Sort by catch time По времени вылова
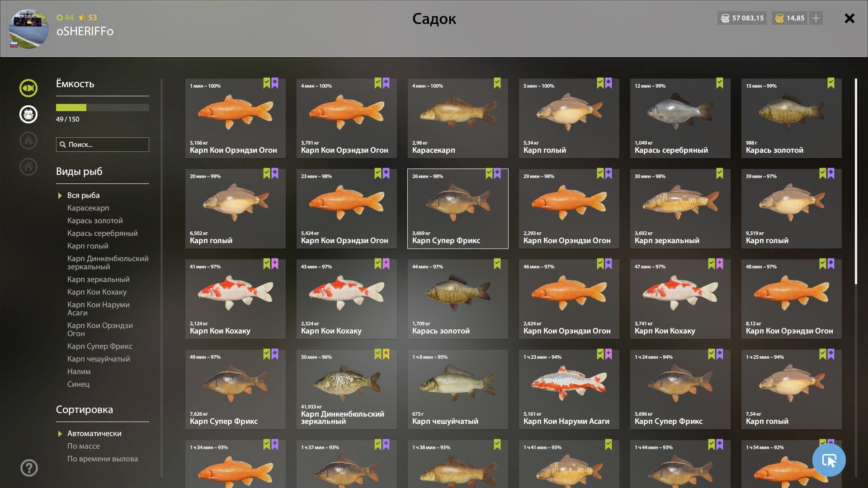 103,459
